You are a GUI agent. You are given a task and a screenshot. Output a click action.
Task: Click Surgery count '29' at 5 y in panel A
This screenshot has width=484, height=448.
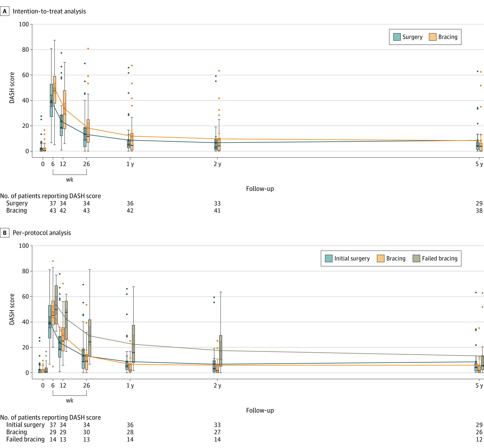479,203
